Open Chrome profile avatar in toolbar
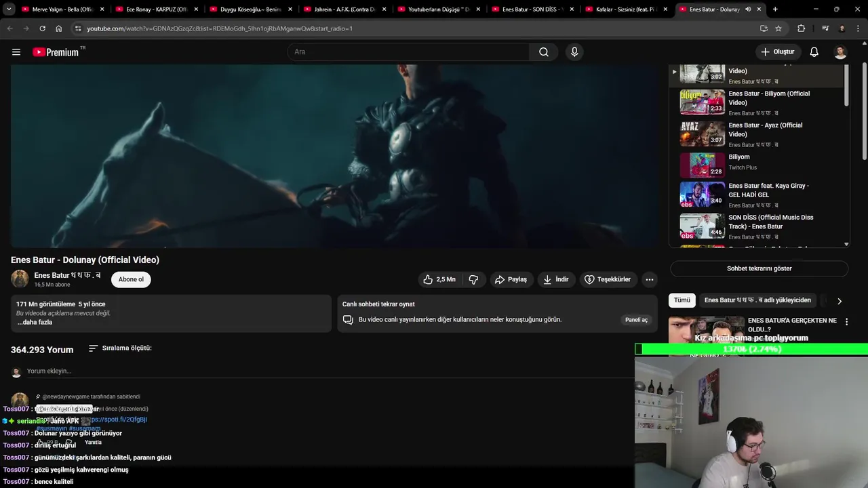Image resolution: width=868 pixels, height=488 pixels. tap(842, 28)
